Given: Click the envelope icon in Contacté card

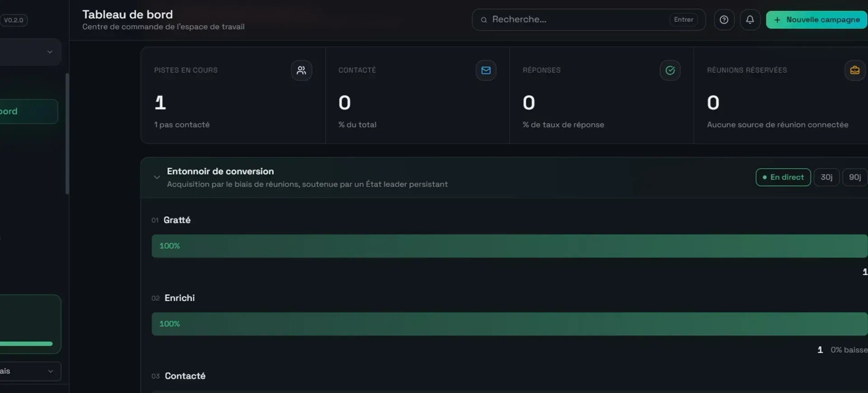Looking at the screenshot, I should [486, 70].
